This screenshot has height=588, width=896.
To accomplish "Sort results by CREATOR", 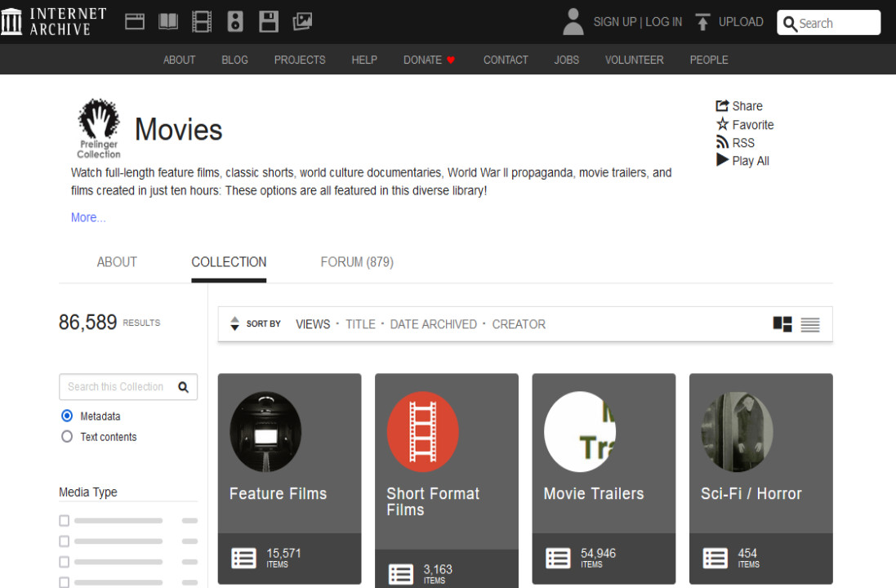I will click(x=519, y=324).
